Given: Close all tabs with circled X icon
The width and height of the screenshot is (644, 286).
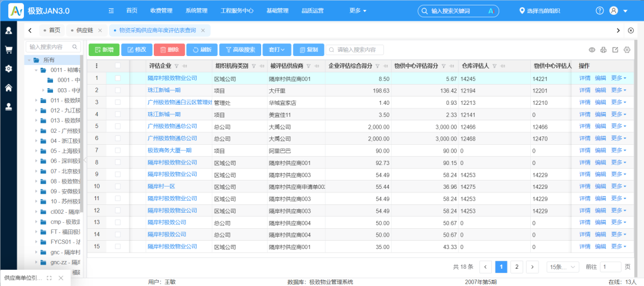Looking at the screenshot, I should pos(631,30).
